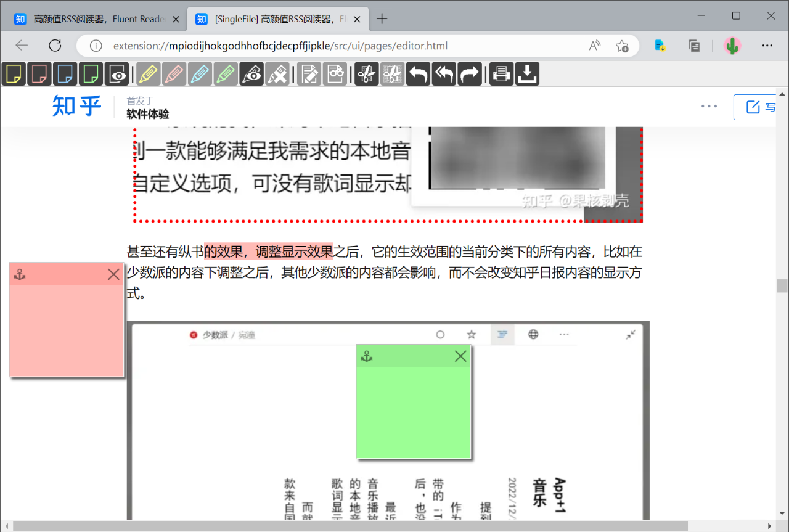Select the blue highlighter tool
Viewport: 789px width, 532px height.
tap(200, 74)
